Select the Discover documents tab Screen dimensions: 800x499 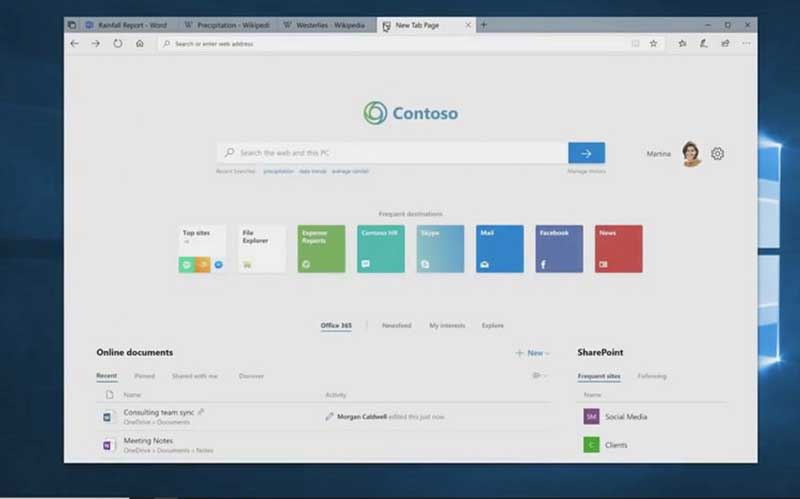[x=251, y=376]
